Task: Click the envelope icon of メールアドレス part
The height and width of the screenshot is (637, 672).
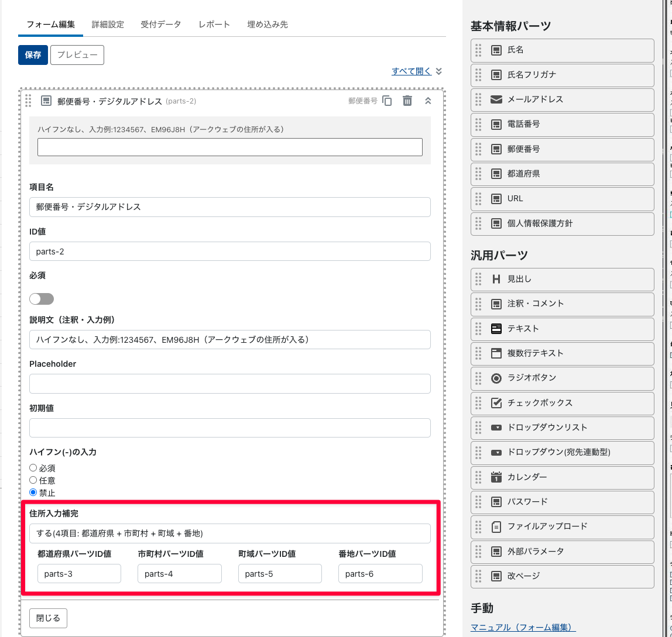Action: click(x=496, y=99)
